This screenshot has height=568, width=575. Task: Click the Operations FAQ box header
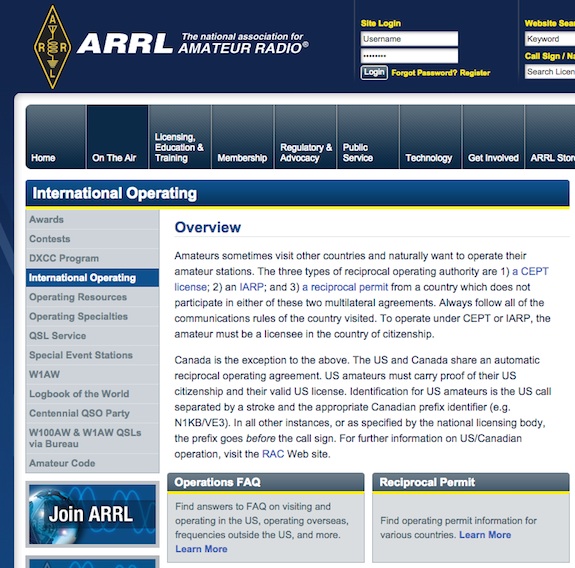tap(266, 482)
